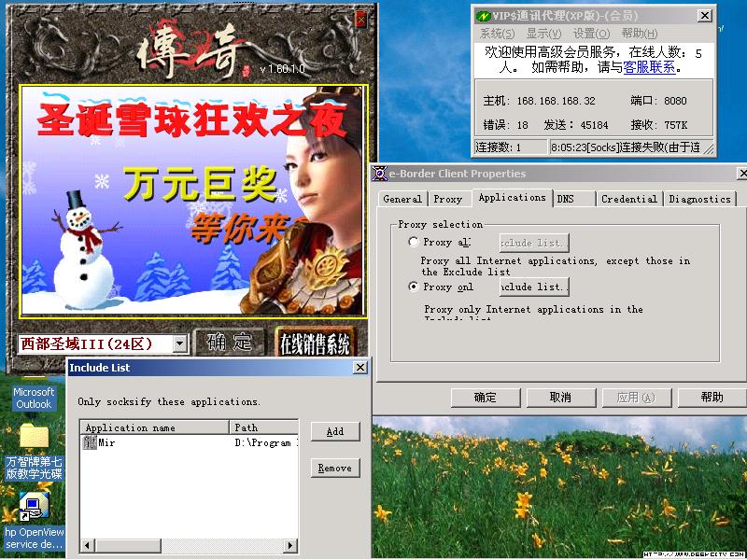Click Remove in the Include List

335,469
